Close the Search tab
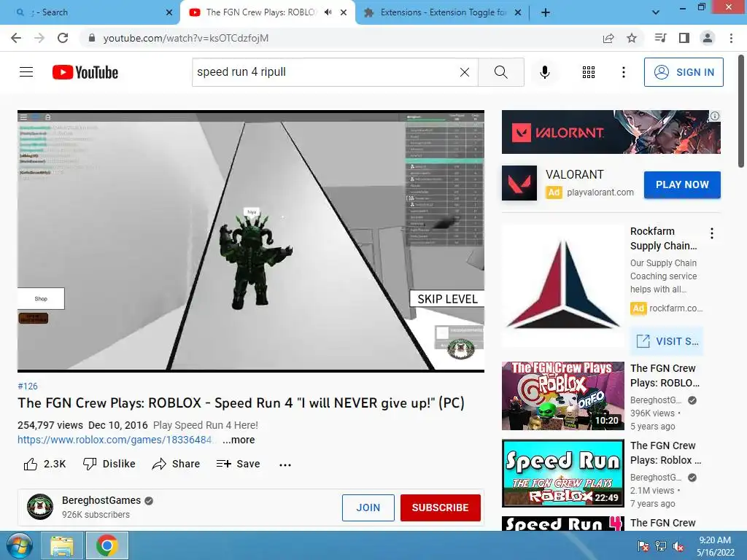747x560 pixels. click(169, 12)
